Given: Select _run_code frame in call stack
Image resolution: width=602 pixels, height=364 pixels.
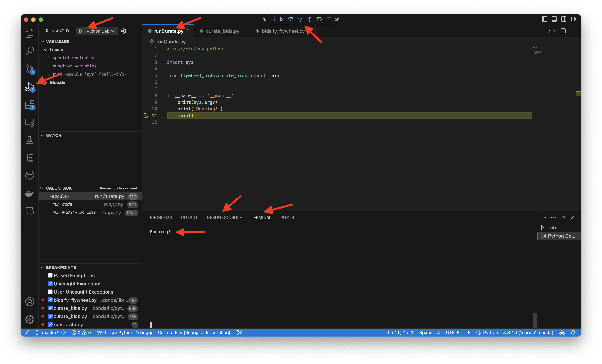Looking at the screenshot, I should tap(90, 204).
